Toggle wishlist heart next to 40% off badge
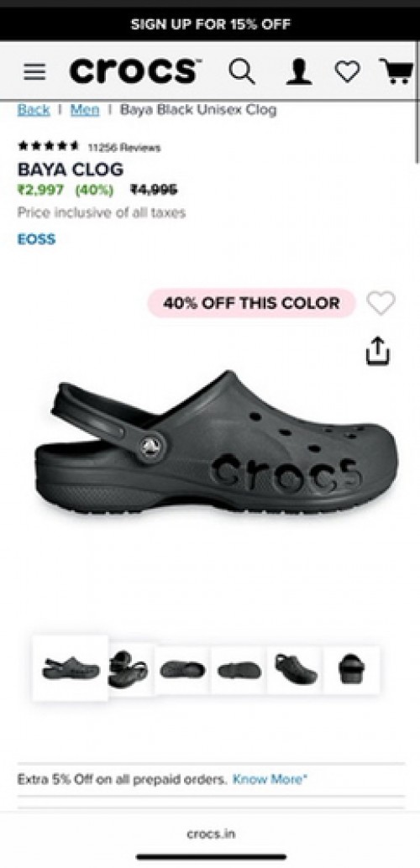The width and height of the screenshot is (420, 868). click(x=381, y=303)
